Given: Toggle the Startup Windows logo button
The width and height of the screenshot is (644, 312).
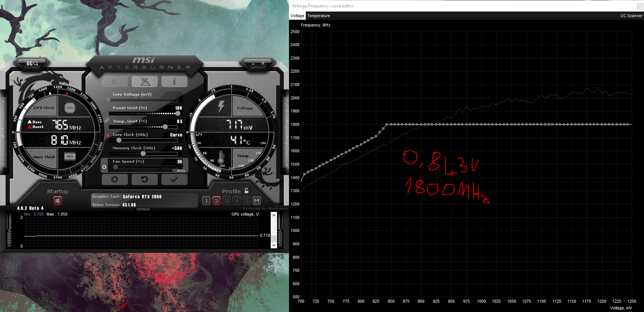Looking at the screenshot, I should (57, 201).
